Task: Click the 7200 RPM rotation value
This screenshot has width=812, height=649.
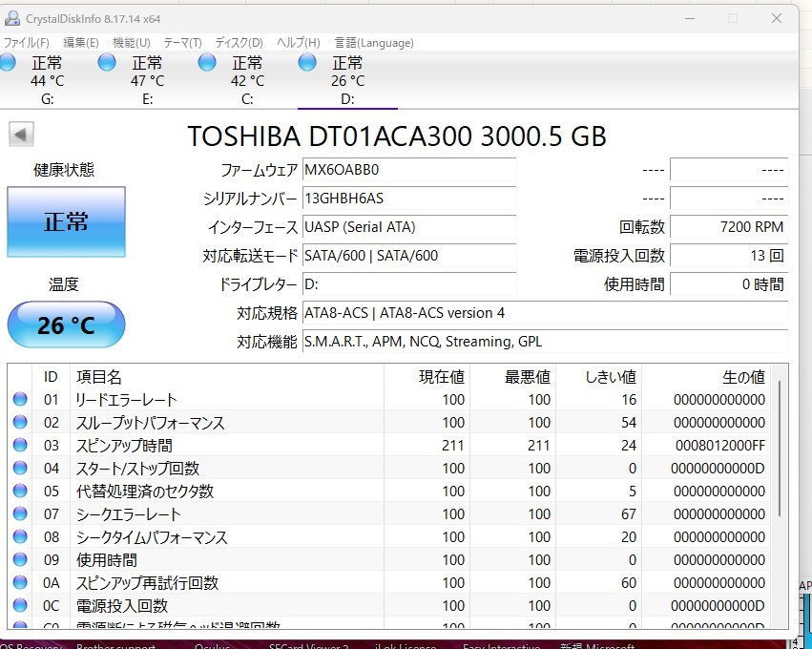Action: [729, 227]
